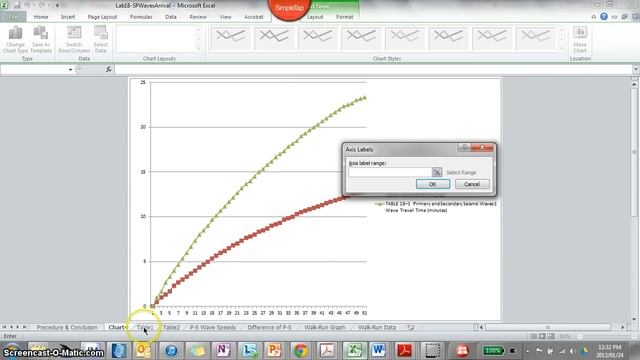Click the horizontal scrollbar right arrow
The width and height of the screenshot is (640, 360).
click(623, 327)
